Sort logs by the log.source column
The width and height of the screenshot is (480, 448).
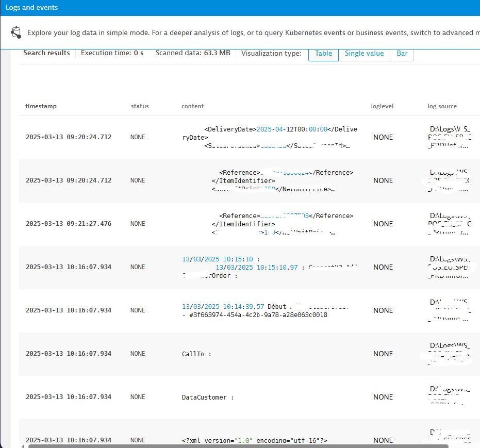click(442, 106)
